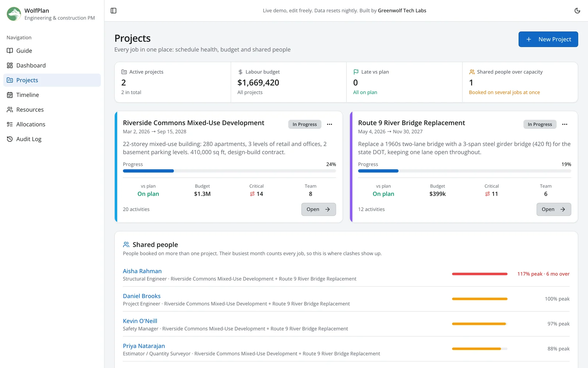This screenshot has height=368, width=588.
Task: Click the Late vs plan flag icon
Action: pyautogui.click(x=356, y=72)
